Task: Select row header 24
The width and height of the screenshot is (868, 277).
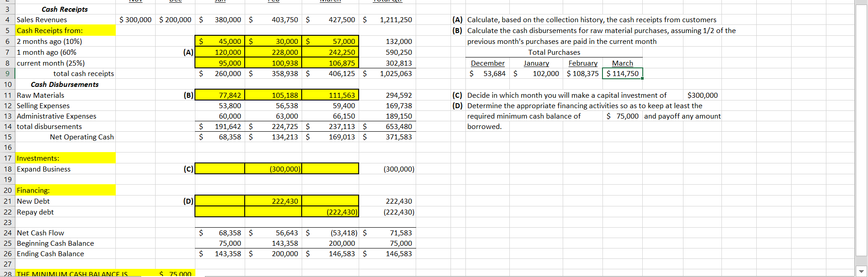Action: coord(7,233)
